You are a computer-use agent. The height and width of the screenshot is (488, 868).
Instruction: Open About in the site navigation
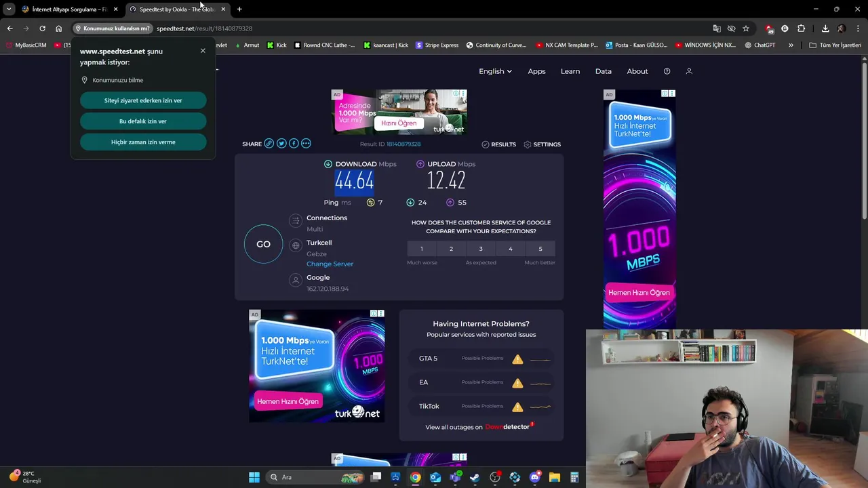pos(637,71)
